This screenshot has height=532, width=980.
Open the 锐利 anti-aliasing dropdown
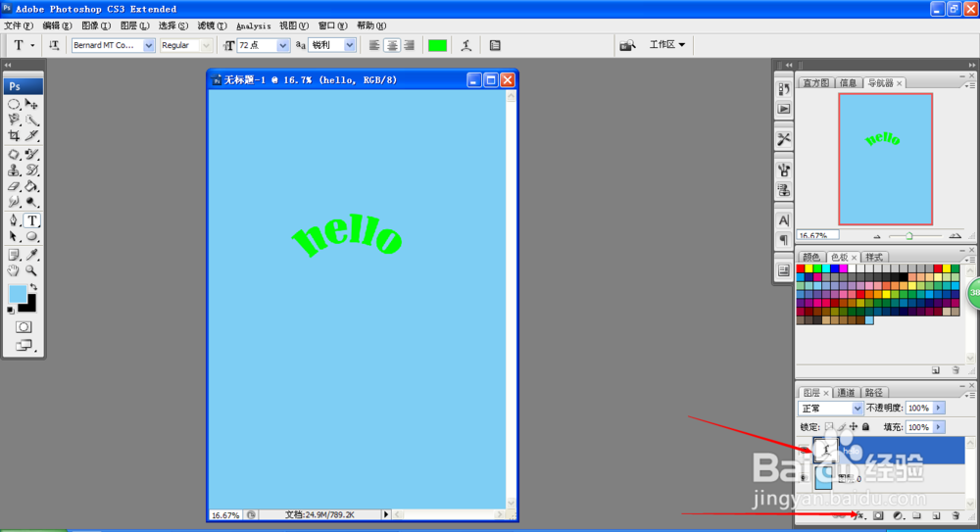coord(350,45)
